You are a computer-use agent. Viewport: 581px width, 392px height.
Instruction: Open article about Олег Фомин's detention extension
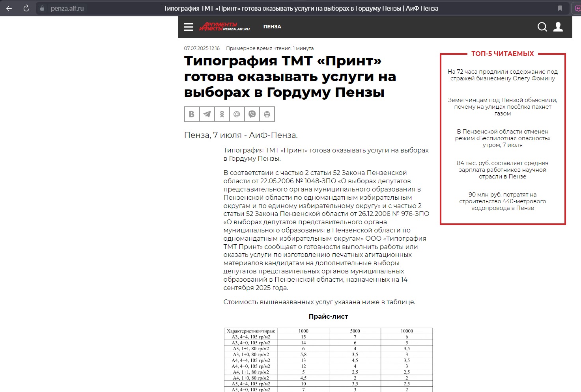pos(503,75)
